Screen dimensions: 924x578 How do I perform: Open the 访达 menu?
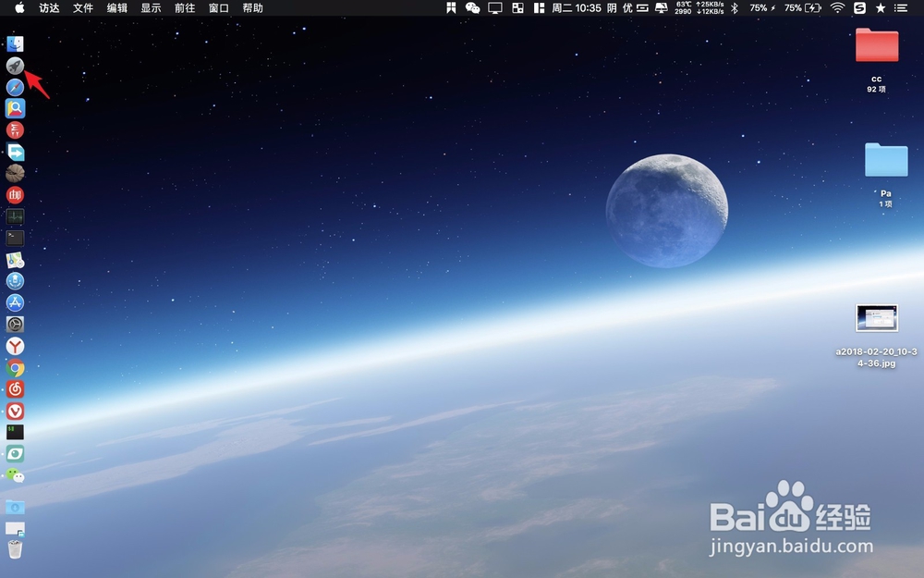tap(50, 7)
